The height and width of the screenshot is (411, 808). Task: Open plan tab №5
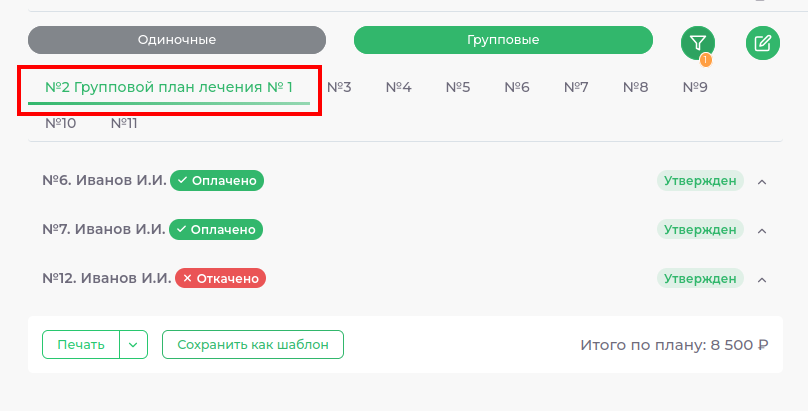(458, 88)
